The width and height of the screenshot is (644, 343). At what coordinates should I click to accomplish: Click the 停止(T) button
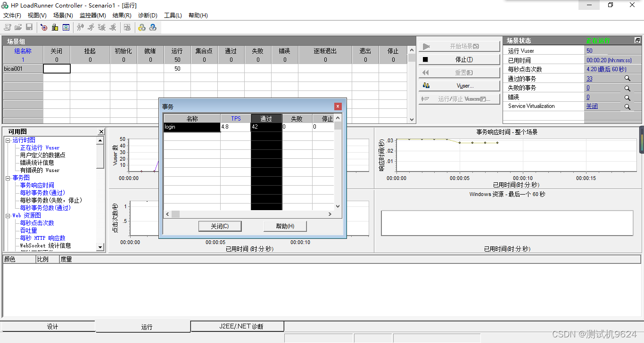[459, 59]
